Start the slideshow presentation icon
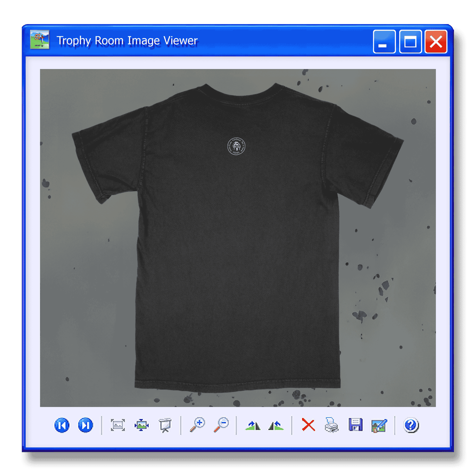476x476 pixels. (165, 425)
